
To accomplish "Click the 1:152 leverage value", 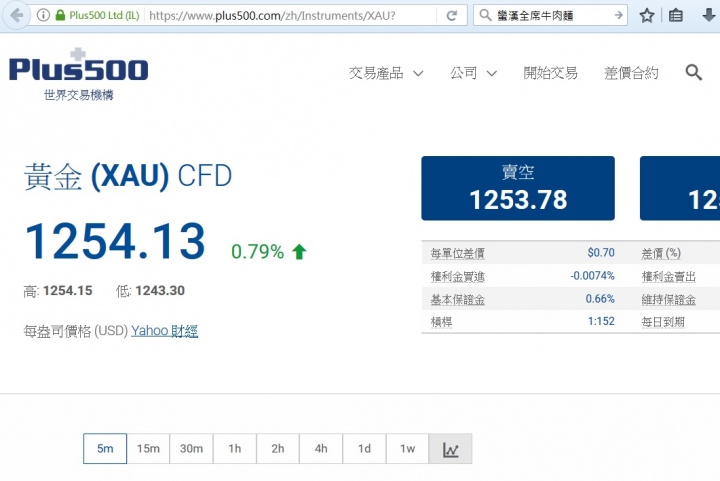I will 601,321.
